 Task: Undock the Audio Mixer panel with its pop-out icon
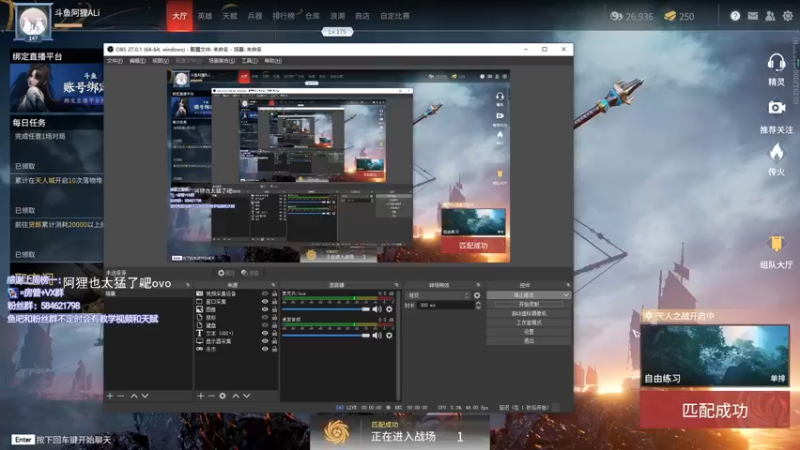click(396, 285)
